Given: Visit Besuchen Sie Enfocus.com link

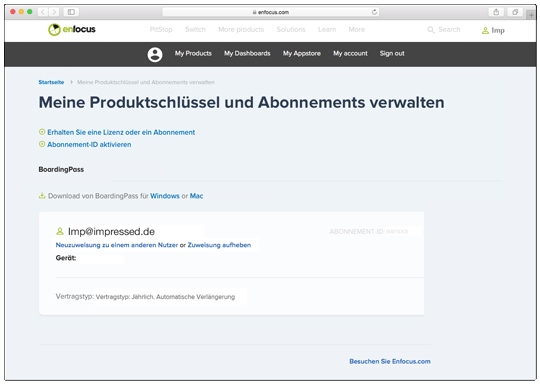Looking at the screenshot, I should point(390,362).
